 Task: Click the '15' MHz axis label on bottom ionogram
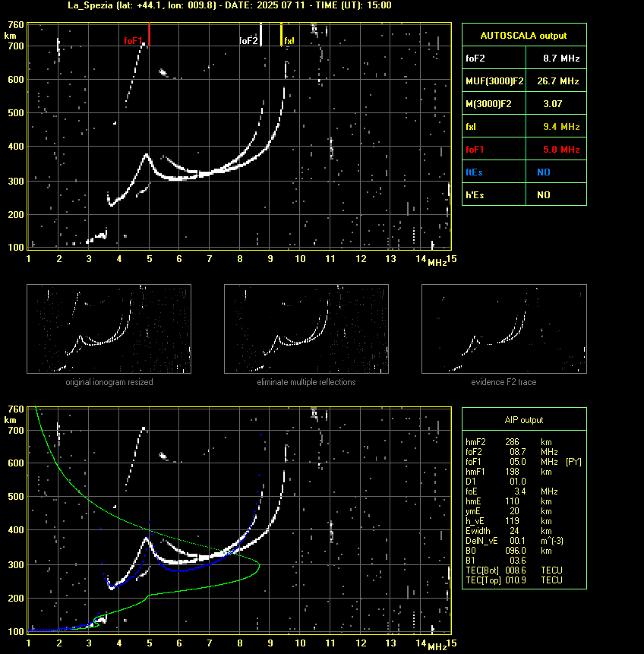452,643
